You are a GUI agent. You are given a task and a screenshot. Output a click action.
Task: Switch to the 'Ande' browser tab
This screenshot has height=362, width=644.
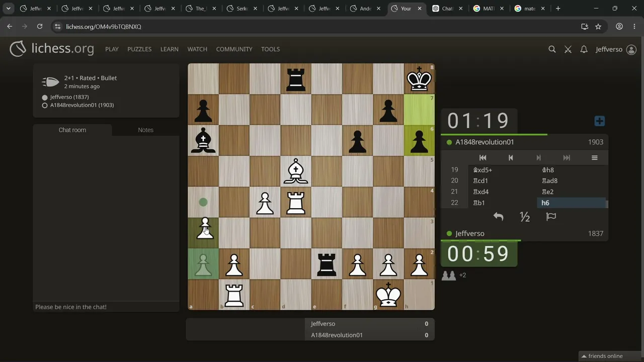(x=365, y=9)
